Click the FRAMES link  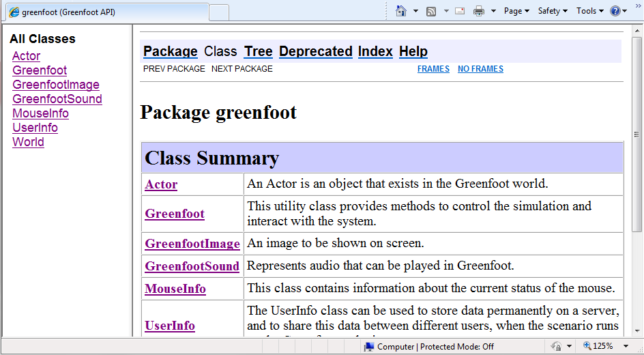433,69
